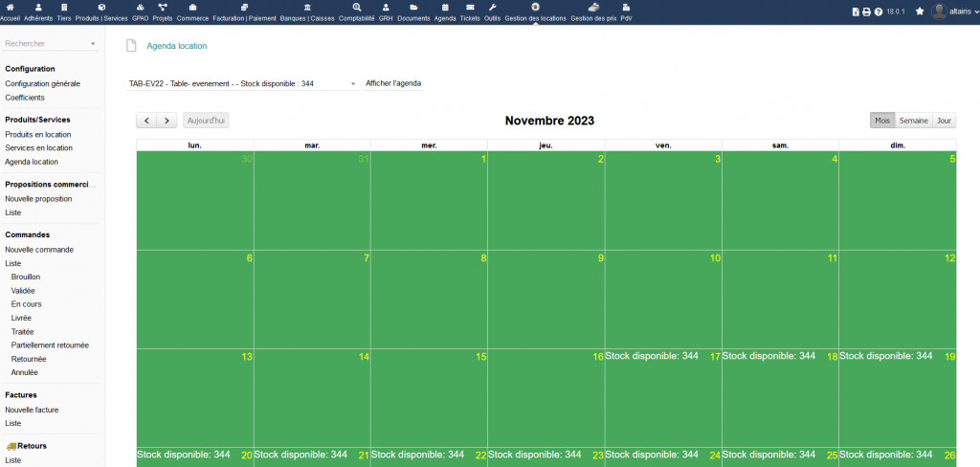
Task: Open the Projets module icon
Action: pos(163,8)
